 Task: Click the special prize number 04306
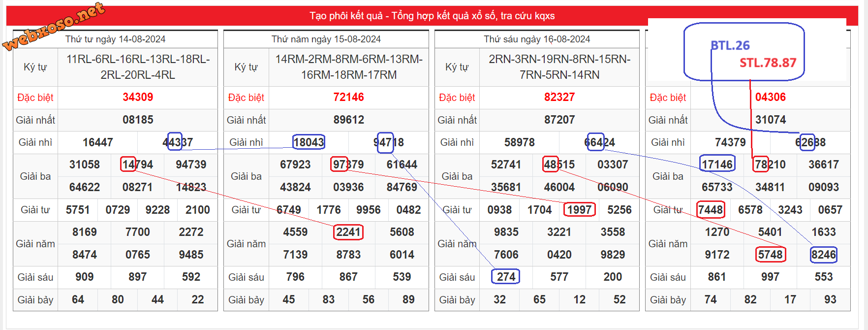pyautogui.click(x=770, y=97)
